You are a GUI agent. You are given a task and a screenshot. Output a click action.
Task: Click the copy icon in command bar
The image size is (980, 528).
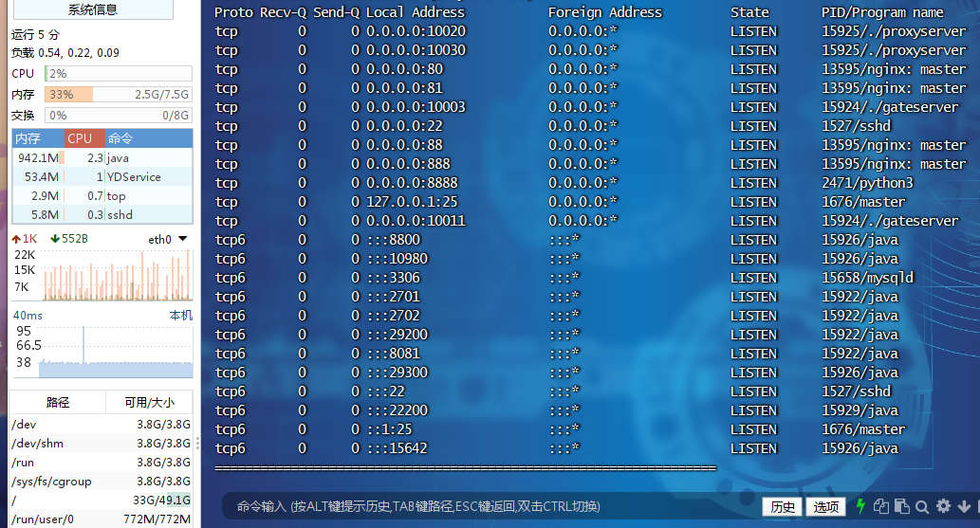(881, 506)
